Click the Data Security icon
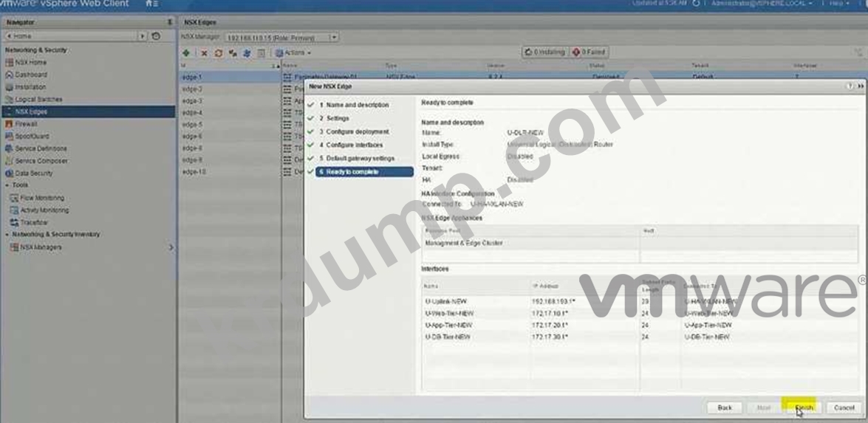The height and width of the screenshot is (423, 868). (9, 173)
